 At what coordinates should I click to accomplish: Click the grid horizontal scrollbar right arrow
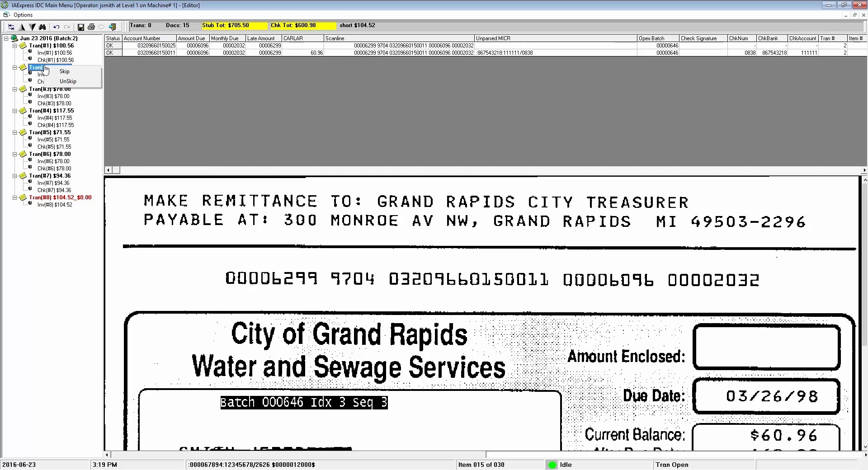(864, 170)
